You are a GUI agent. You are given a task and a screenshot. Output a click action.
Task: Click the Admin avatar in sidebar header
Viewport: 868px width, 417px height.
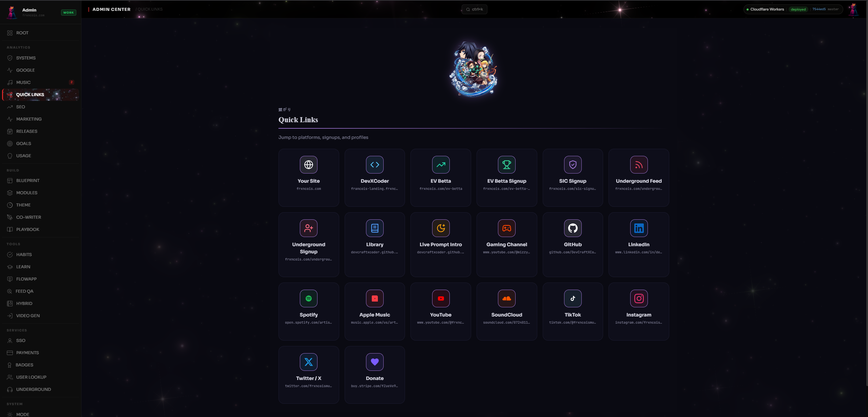pyautogui.click(x=12, y=12)
